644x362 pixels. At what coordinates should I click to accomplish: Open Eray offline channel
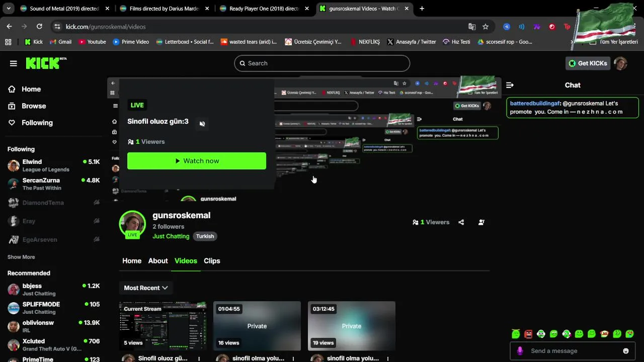click(x=54, y=221)
